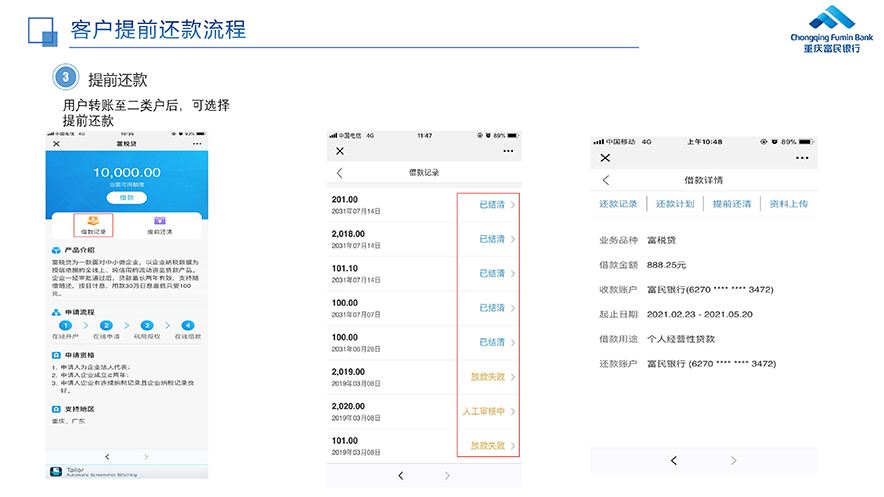Switch to the 还款计划 tab
The image size is (884, 497).
pos(675,204)
